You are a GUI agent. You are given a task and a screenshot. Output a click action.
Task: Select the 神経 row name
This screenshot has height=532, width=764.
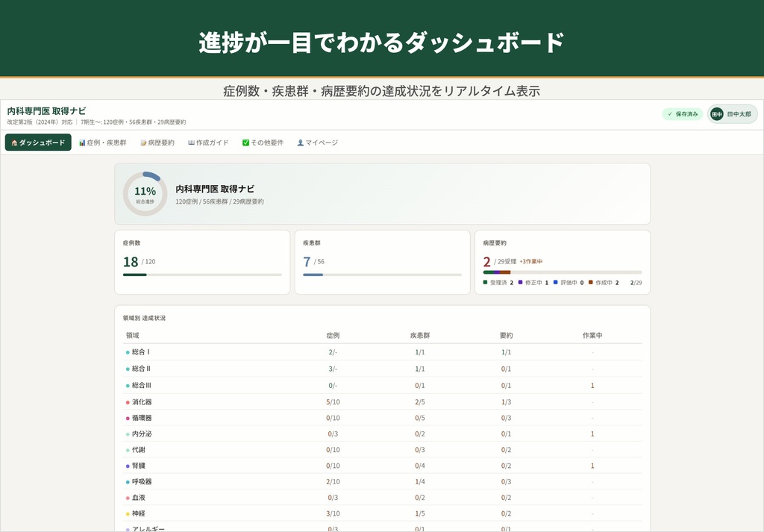point(138,513)
